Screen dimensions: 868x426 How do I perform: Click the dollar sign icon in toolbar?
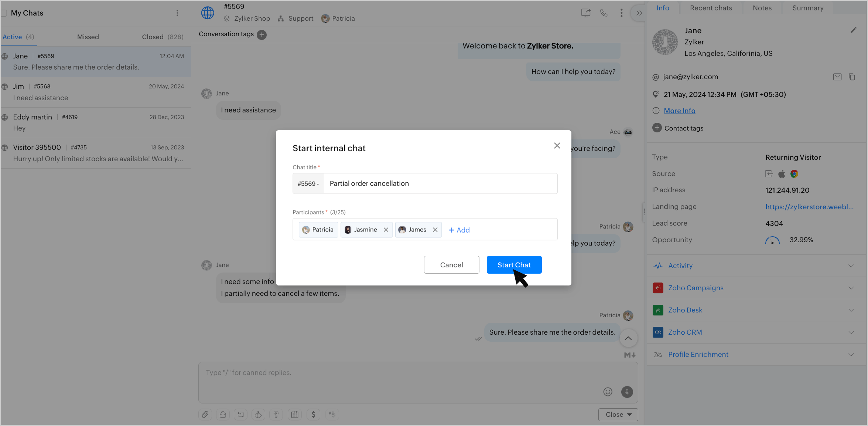pos(313,415)
